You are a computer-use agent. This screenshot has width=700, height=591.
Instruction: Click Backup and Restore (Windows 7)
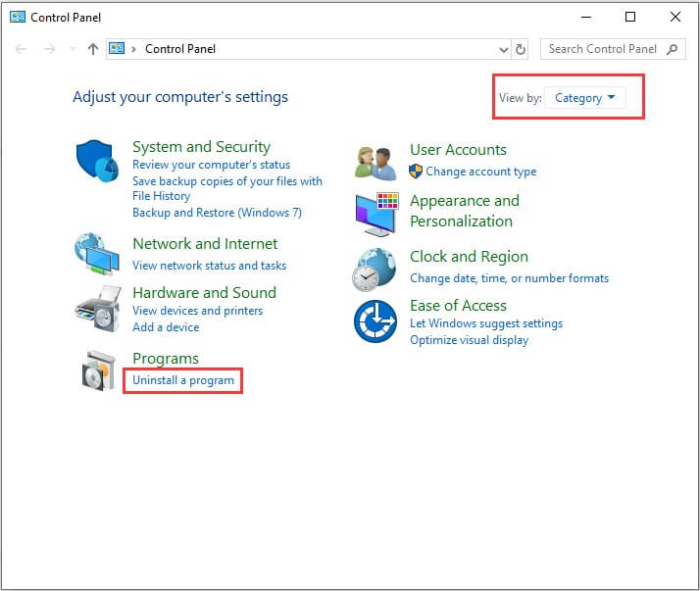click(217, 213)
